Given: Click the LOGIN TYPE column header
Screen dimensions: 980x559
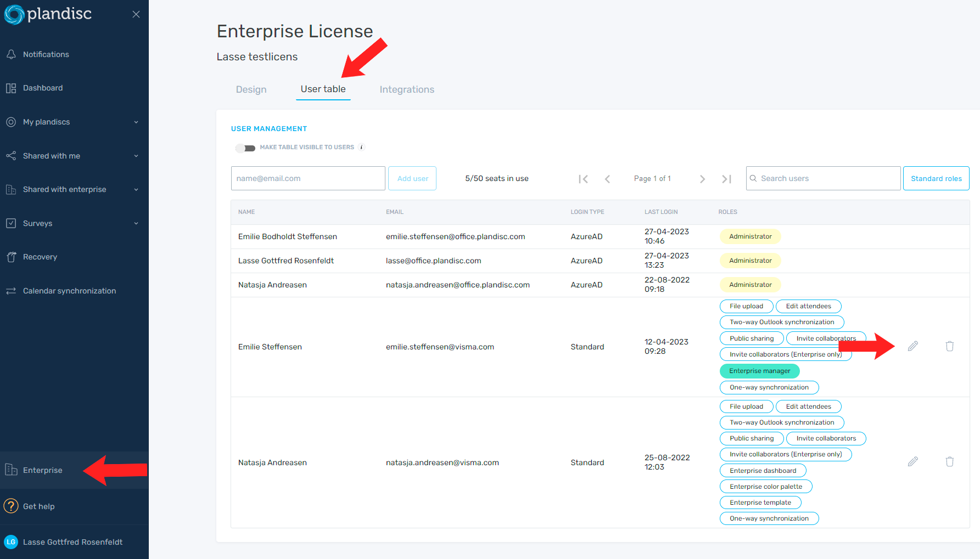Looking at the screenshot, I should tap(587, 212).
